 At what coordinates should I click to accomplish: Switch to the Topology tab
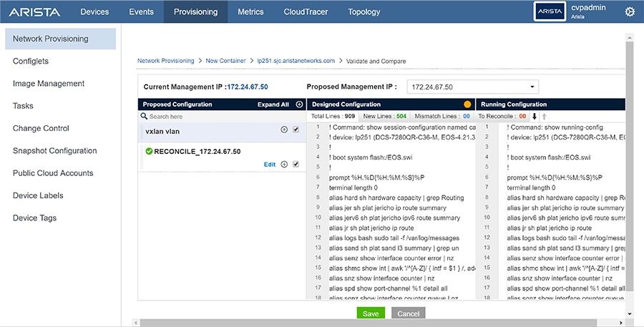click(x=364, y=12)
